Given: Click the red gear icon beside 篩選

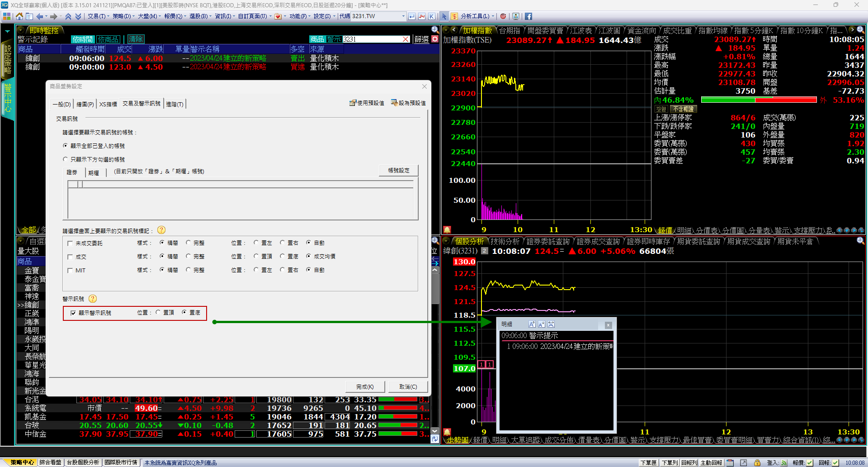Looking at the screenshot, I should tap(435, 39).
